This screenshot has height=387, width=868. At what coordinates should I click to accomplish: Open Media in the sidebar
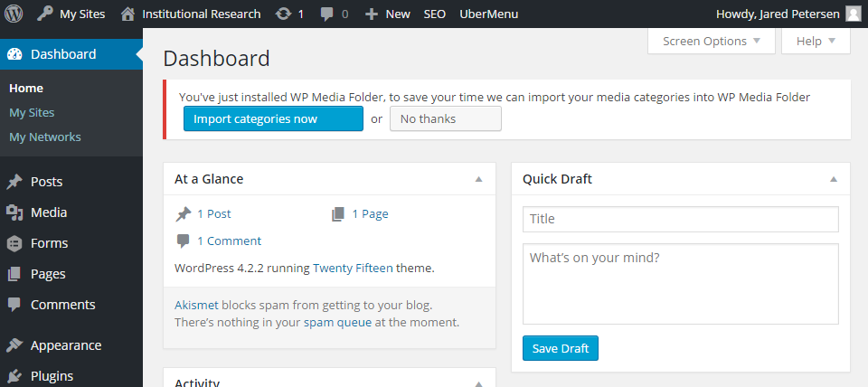coord(49,212)
